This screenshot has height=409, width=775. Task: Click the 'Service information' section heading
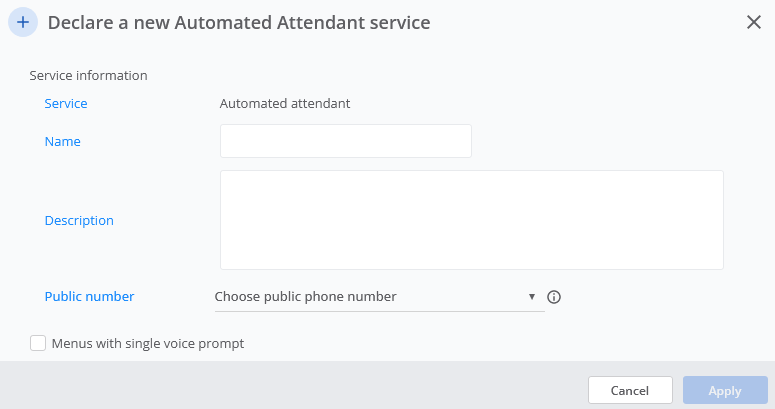point(88,75)
